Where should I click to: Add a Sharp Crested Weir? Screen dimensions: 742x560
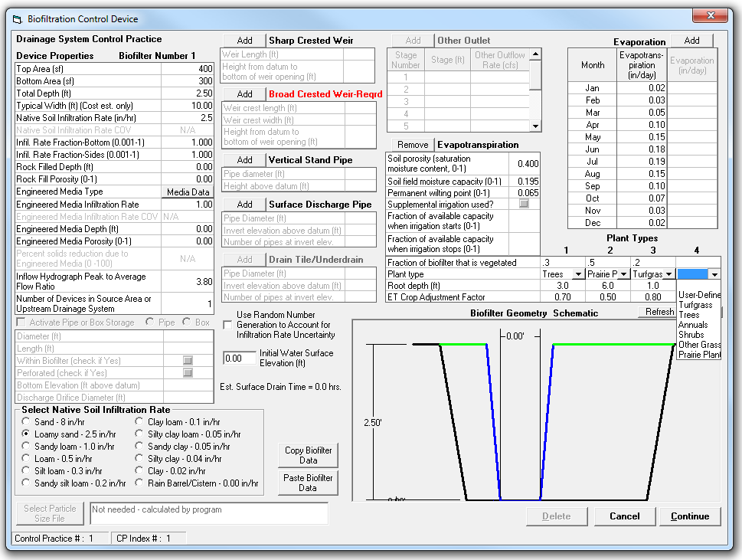(244, 41)
